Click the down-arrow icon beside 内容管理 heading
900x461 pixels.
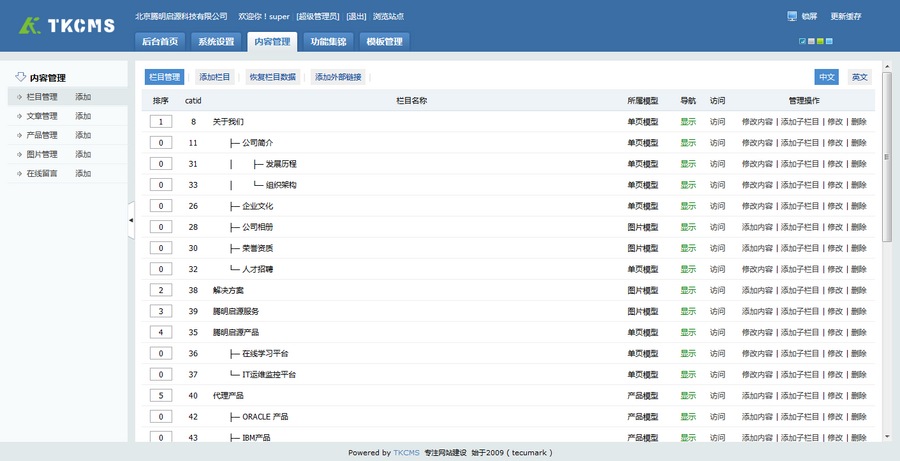coord(21,77)
